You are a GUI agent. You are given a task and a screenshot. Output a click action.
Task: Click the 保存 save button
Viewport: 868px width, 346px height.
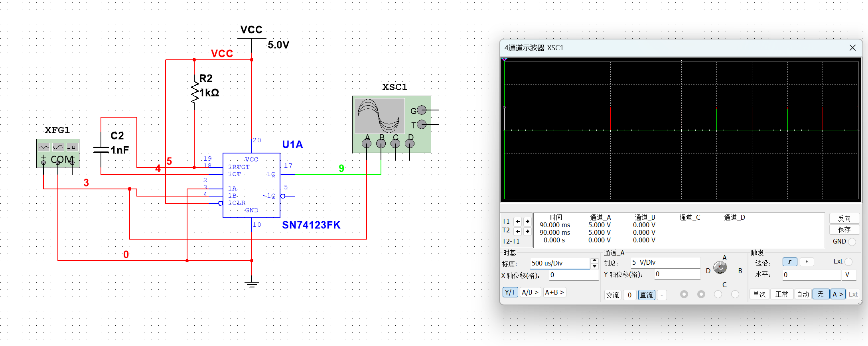point(844,230)
